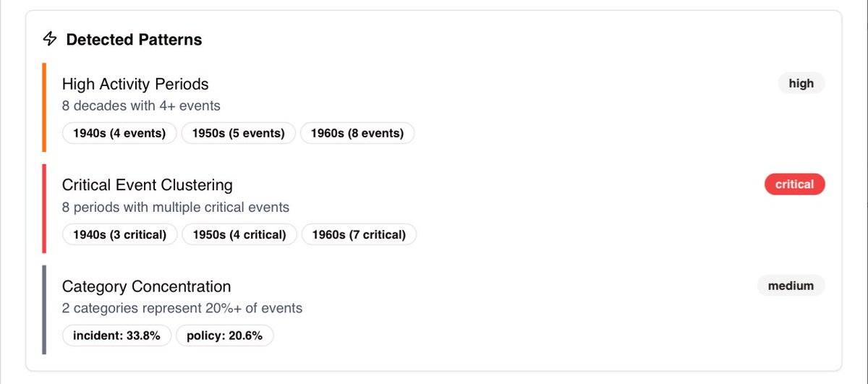868x384 pixels.
Task: Click the Detected Patterns heading
Action: [x=134, y=40]
